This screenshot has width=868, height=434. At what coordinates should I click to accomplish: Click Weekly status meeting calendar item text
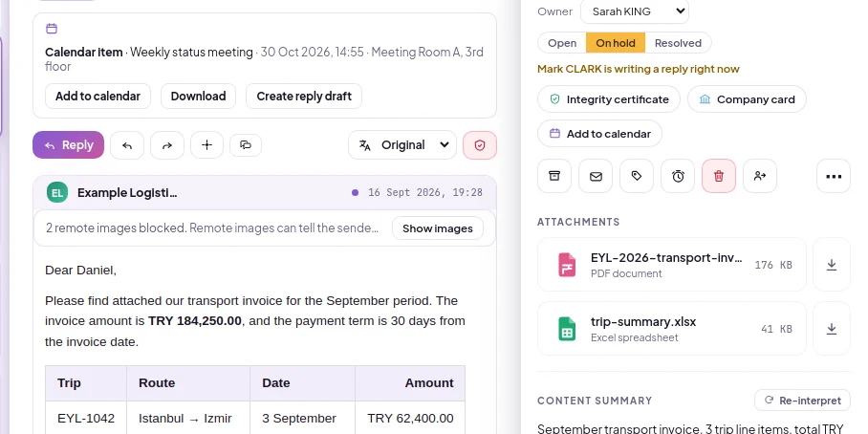[x=191, y=52]
